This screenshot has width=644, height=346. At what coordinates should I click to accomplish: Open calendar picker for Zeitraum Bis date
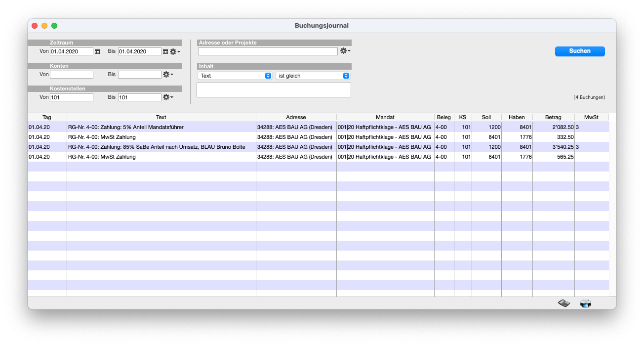(165, 51)
